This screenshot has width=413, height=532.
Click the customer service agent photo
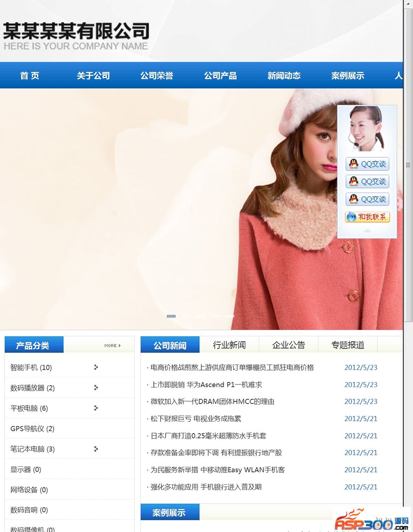coord(367,129)
